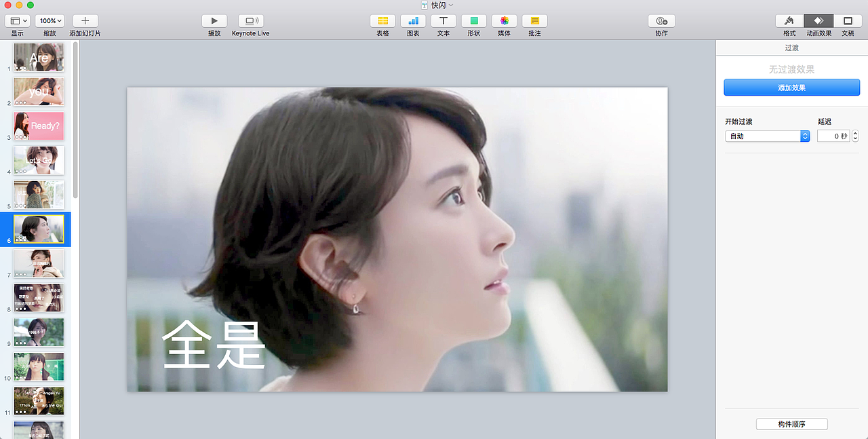
Task: Open the 构件顺序 build order dialog
Action: (791, 423)
